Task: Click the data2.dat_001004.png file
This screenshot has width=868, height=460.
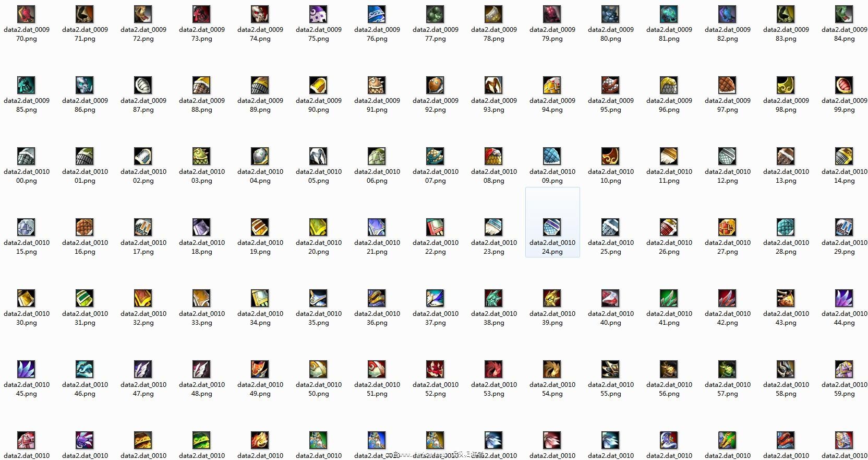Action: click(x=260, y=156)
